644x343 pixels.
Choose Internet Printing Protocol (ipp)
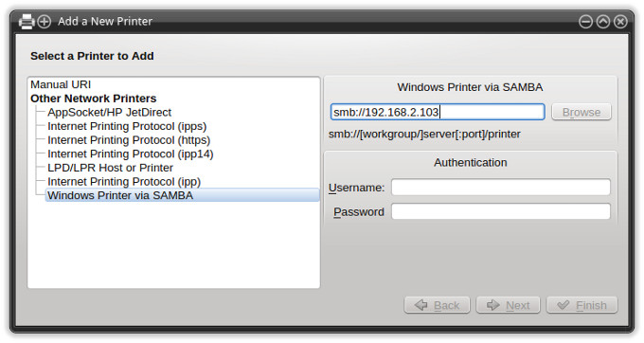[x=124, y=182]
